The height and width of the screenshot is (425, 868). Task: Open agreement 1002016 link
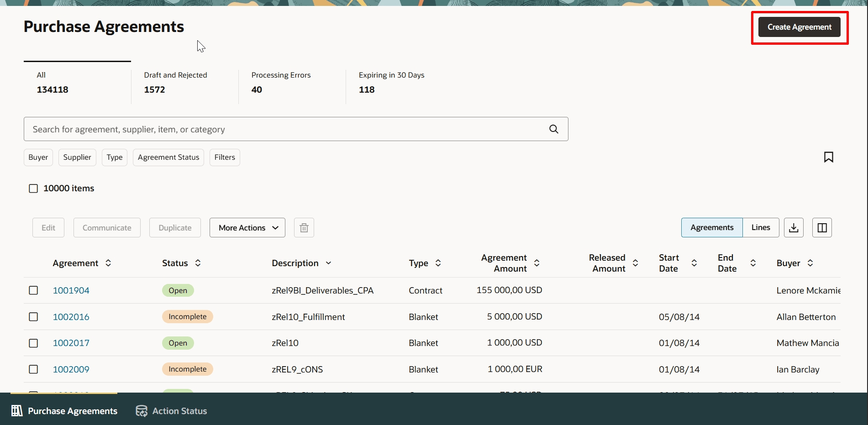click(x=71, y=317)
